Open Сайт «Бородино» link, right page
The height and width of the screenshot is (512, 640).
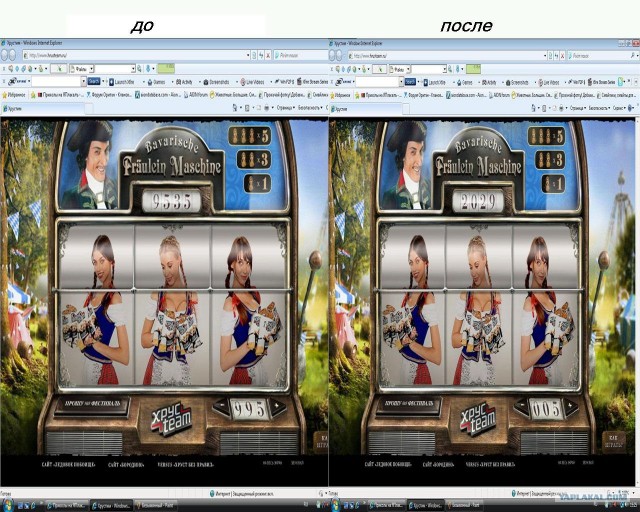click(x=438, y=464)
